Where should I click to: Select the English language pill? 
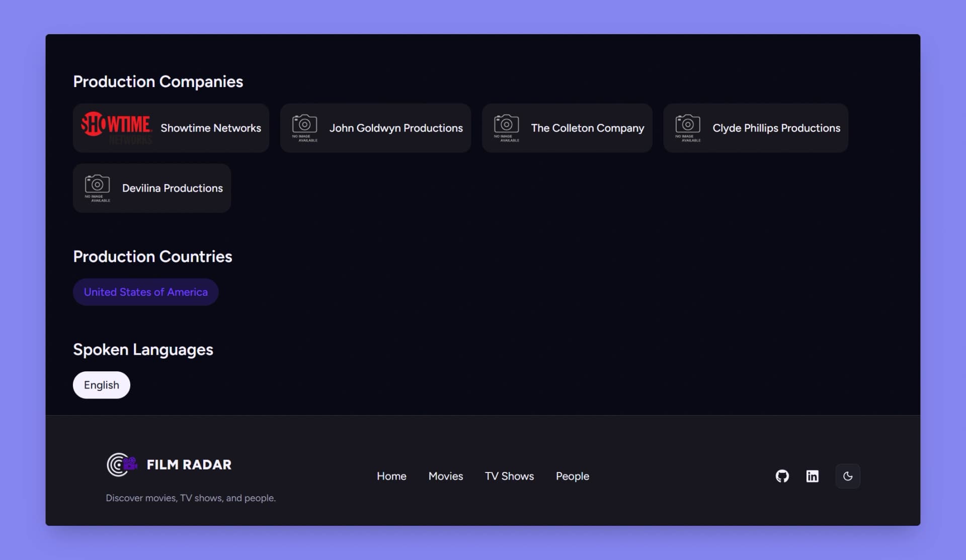101,384
